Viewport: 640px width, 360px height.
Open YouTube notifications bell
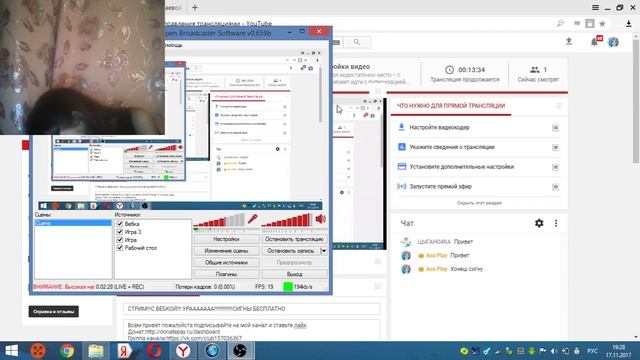(595, 42)
